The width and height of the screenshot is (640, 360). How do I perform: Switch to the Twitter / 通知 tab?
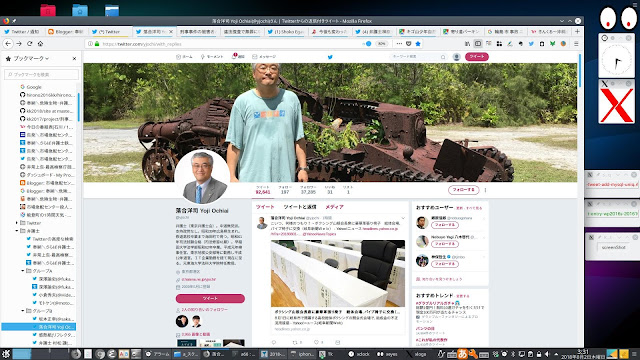[x=23, y=31]
